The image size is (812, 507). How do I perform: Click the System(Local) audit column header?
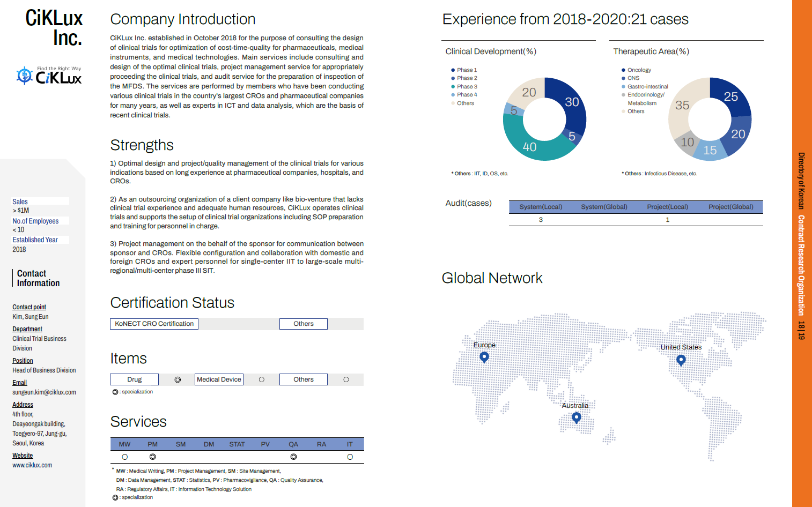coord(541,207)
